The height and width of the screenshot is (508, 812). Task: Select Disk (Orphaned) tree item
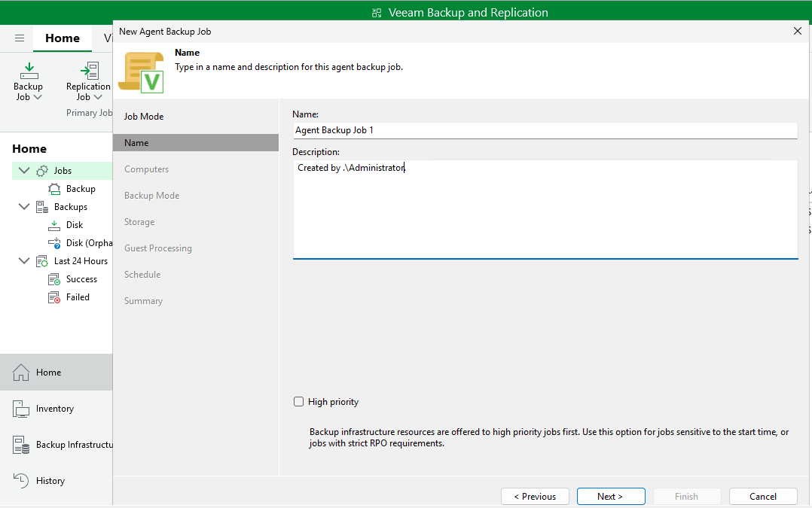(89, 243)
